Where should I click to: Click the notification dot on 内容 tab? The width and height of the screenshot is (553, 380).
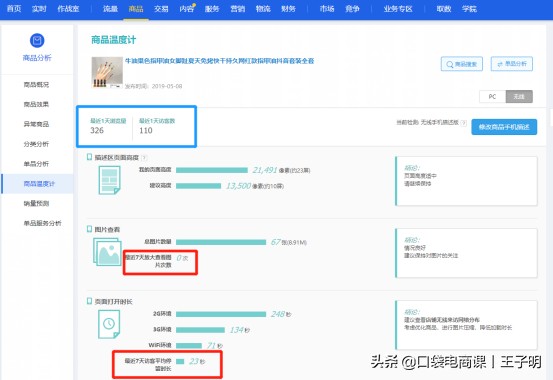194,5
